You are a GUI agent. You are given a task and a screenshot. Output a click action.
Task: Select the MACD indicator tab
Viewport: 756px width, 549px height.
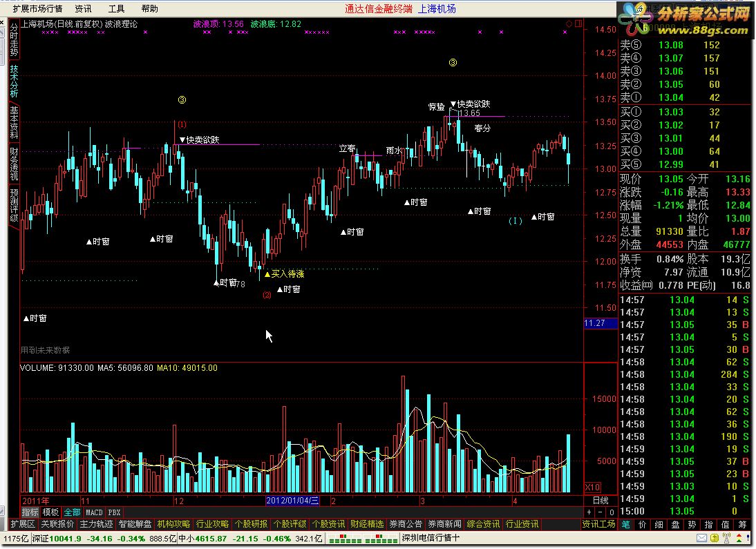point(94,512)
